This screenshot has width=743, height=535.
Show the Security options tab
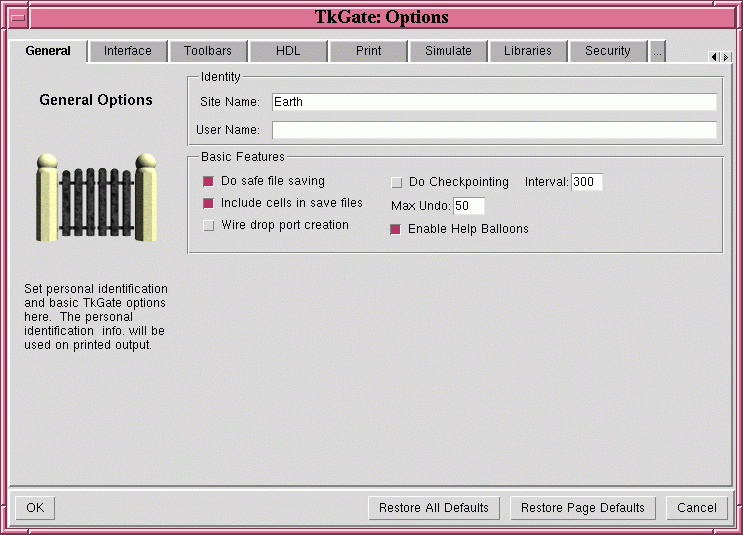[608, 51]
